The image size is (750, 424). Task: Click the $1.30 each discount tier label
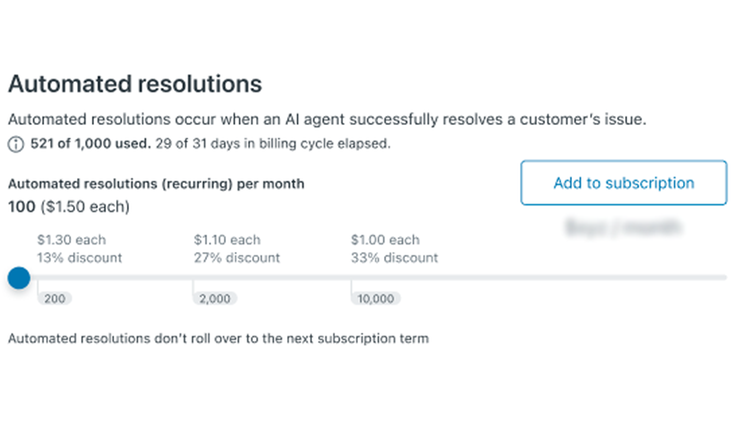72,240
